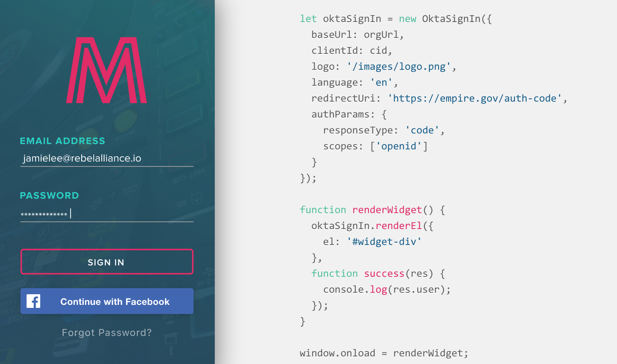Click the pink M logo

(x=107, y=70)
